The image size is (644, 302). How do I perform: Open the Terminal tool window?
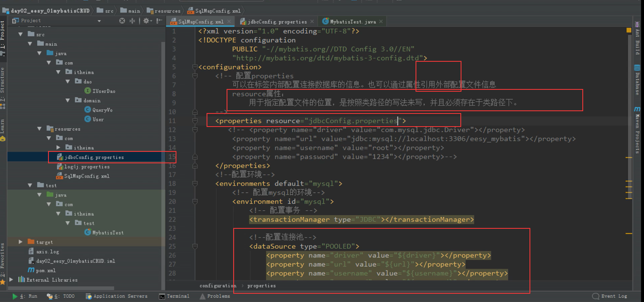[174, 296]
